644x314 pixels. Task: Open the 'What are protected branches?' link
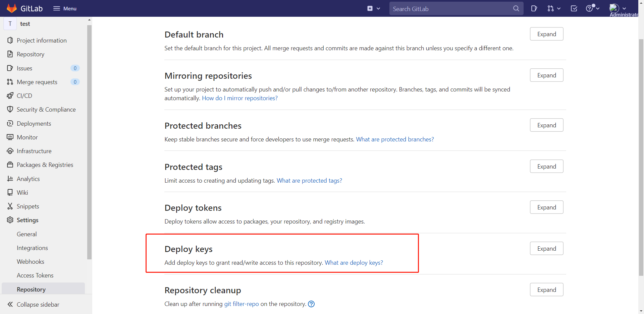(395, 139)
